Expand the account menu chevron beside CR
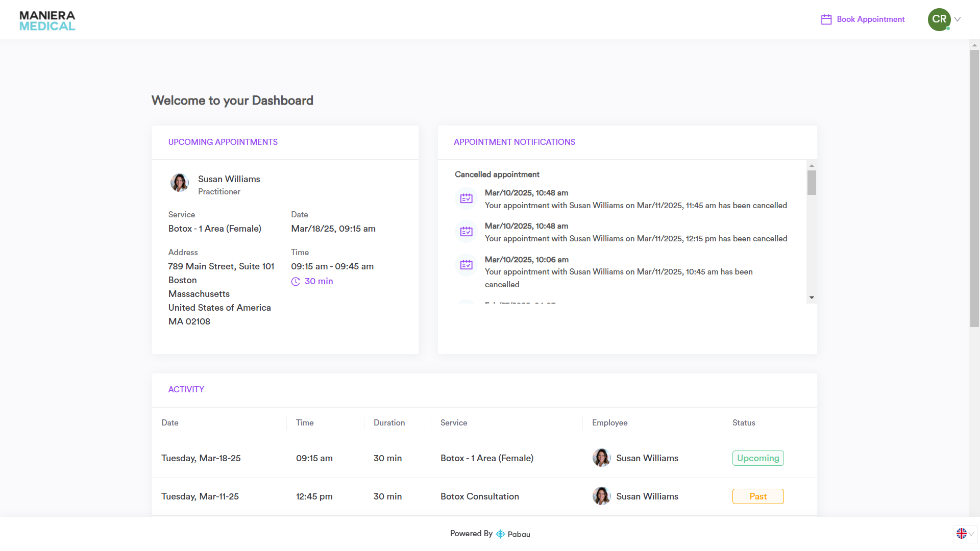This screenshot has width=980, height=551. pos(958,19)
